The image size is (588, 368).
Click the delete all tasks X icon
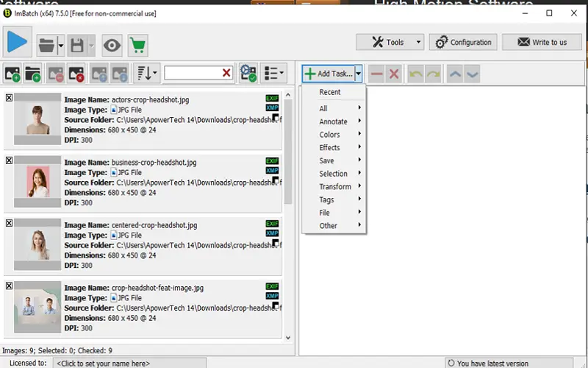coord(394,74)
